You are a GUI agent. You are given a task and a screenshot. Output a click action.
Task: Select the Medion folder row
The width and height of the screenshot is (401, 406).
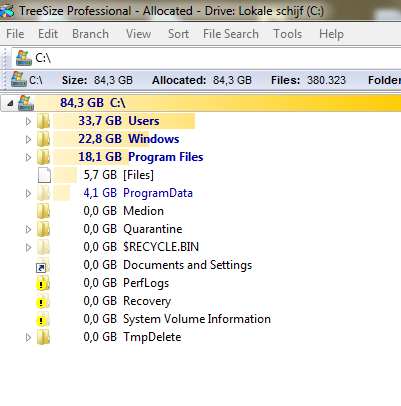[124, 211]
